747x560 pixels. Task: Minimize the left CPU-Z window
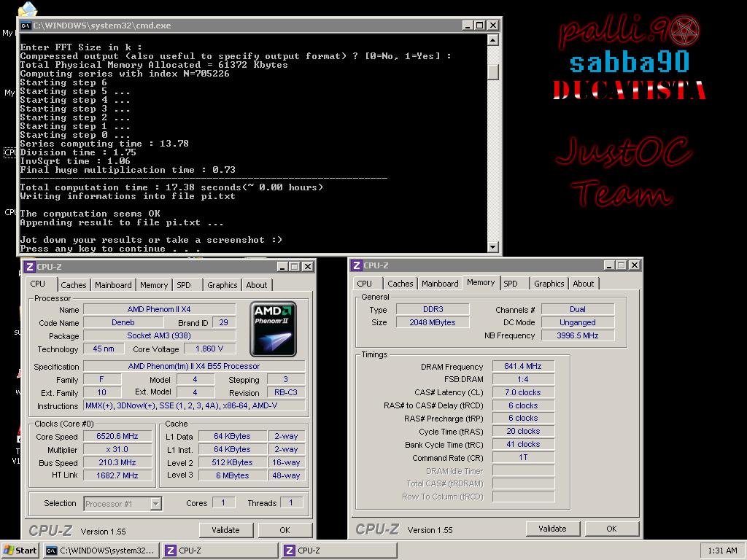pyautogui.click(x=282, y=267)
